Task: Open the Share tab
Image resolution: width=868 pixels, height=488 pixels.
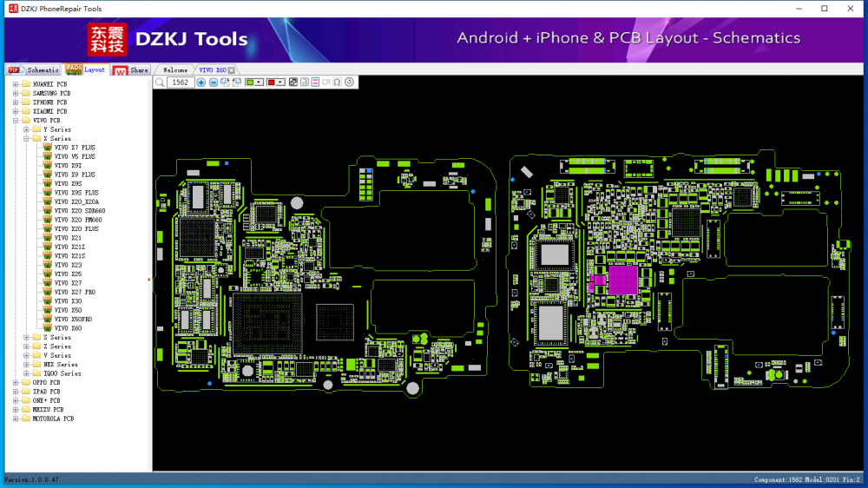Action: click(x=131, y=69)
